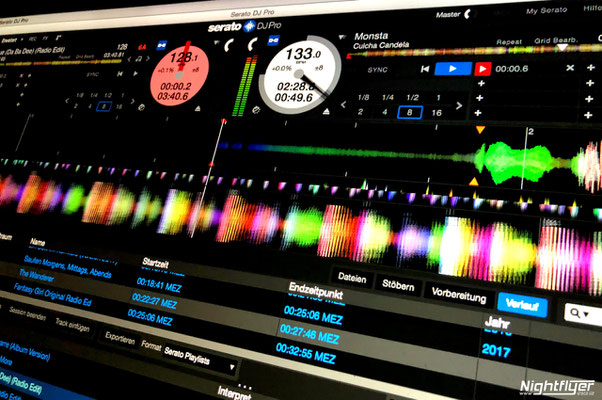Screen dimensions: 602x400
Task: Toggle right deck keylock icon
Action: click(x=273, y=40)
